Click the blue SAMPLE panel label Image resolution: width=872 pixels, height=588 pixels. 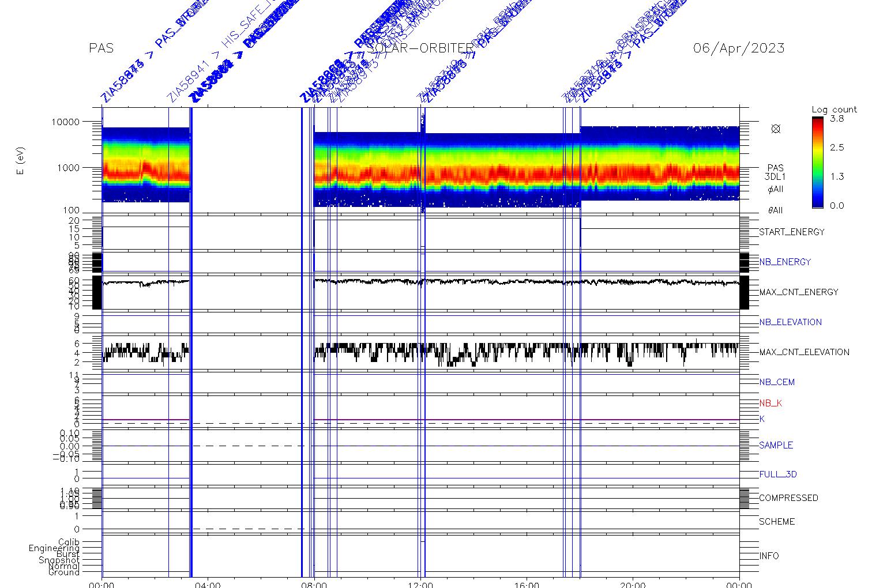click(x=776, y=446)
